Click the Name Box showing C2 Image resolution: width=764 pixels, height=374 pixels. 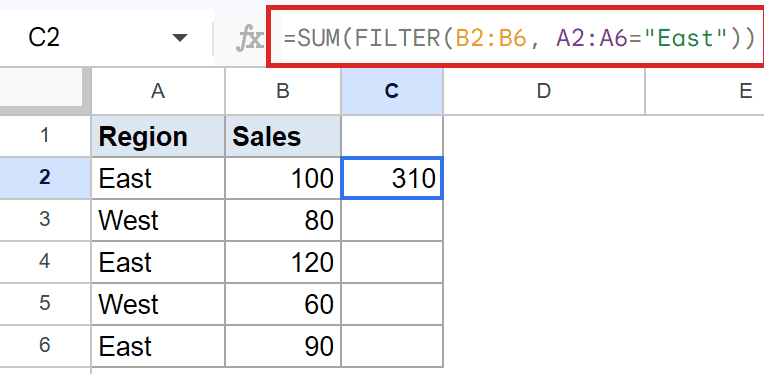pyautogui.click(x=44, y=37)
